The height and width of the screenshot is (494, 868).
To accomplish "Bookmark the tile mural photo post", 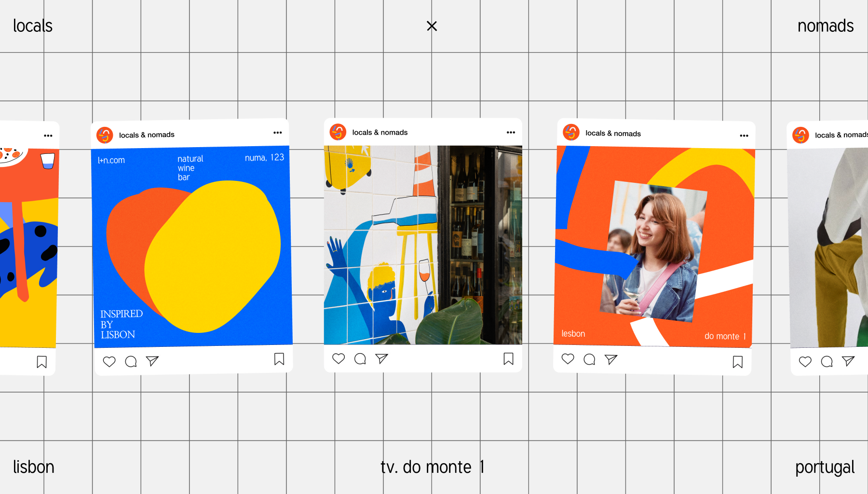I will (x=508, y=358).
